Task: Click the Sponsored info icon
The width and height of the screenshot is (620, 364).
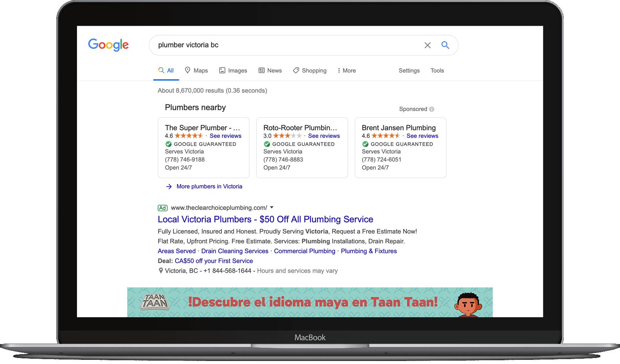Action: tap(432, 109)
